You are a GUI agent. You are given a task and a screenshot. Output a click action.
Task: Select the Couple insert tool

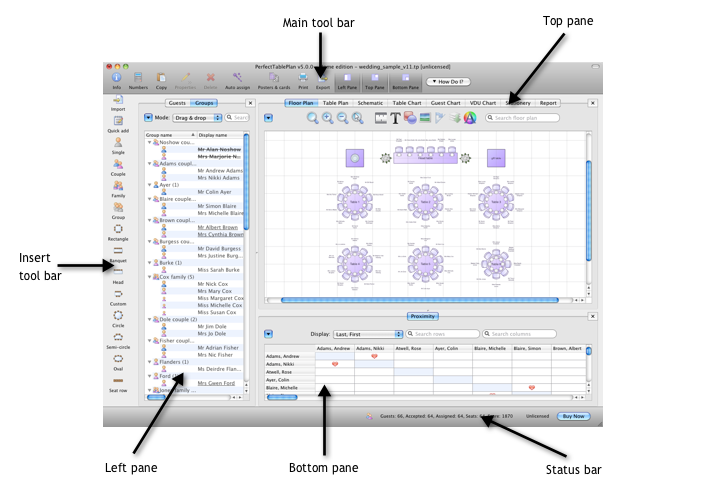tap(118, 164)
